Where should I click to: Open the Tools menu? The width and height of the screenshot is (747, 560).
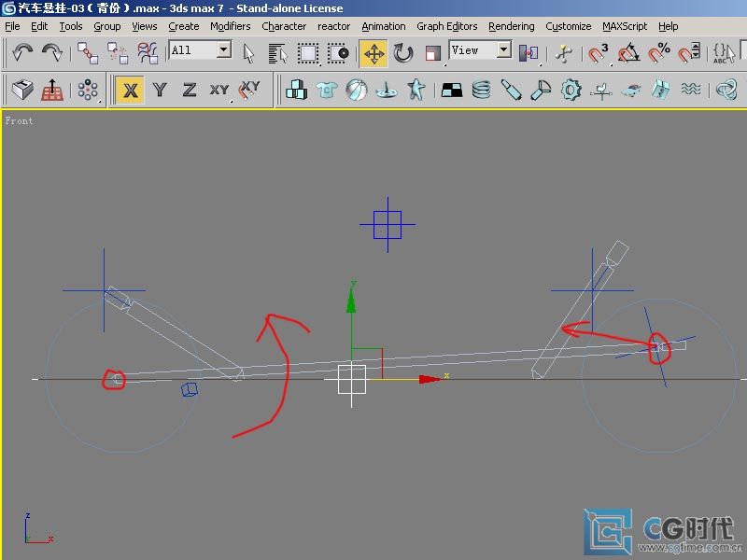click(x=71, y=26)
